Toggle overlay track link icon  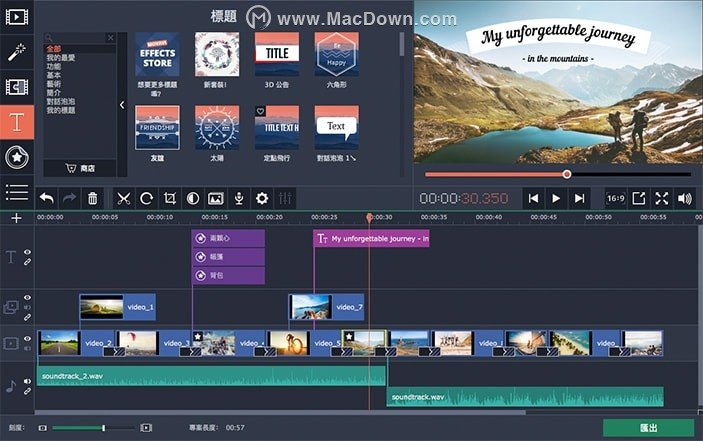click(27, 317)
